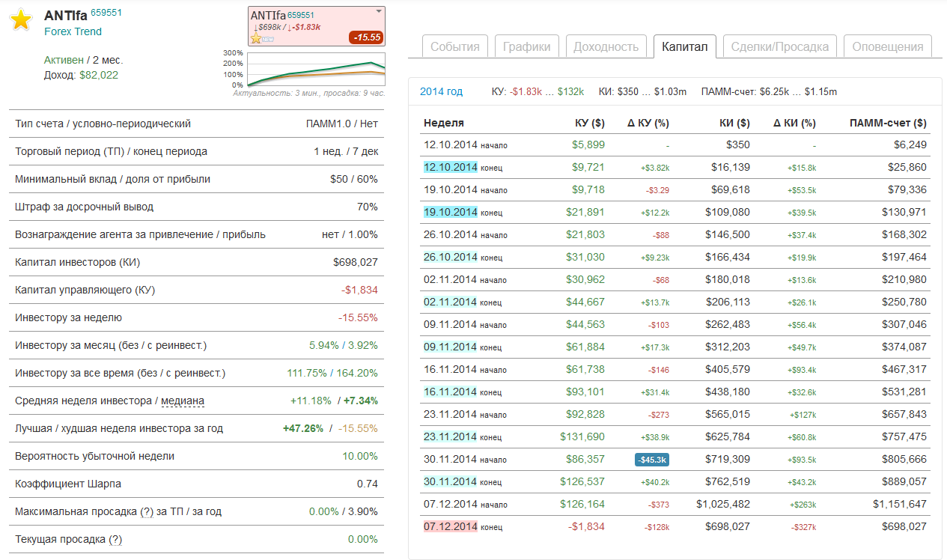Click the highlighted 12.10.2014 конец date
Image resolution: width=947 pixels, height=560 pixels.
tap(450, 167)
